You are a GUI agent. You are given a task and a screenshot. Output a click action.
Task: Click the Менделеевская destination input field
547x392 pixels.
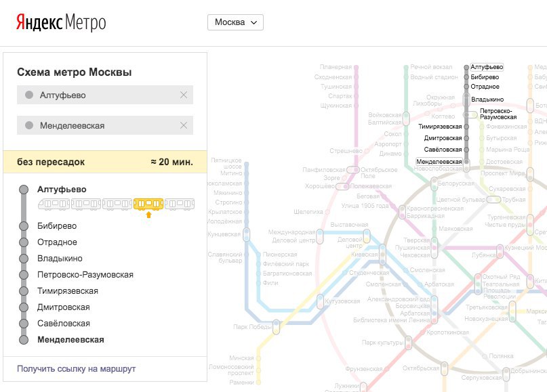click(x=102, y=126)
